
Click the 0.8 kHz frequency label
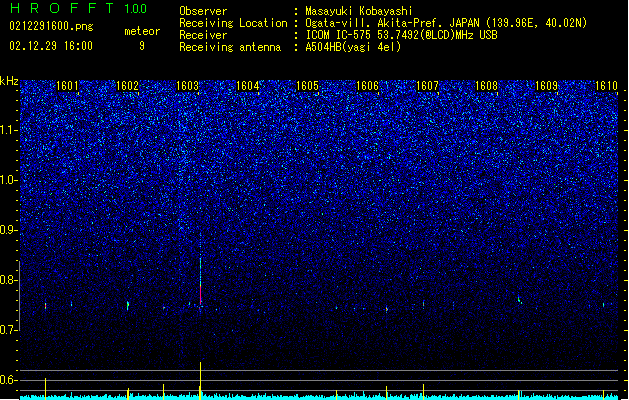9,280
